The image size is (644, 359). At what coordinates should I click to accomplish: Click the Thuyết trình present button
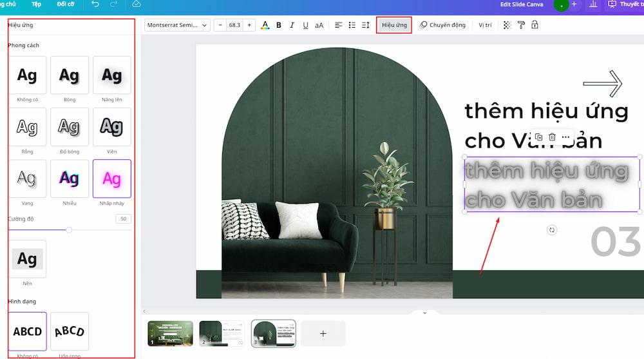point(625,4)
